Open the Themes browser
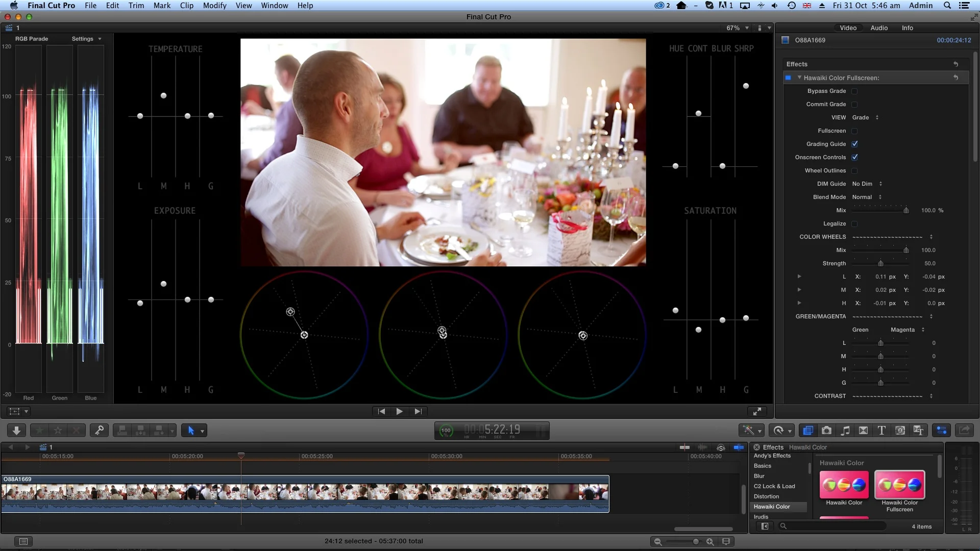The image size is (980, 551). (x=919, y=431)
